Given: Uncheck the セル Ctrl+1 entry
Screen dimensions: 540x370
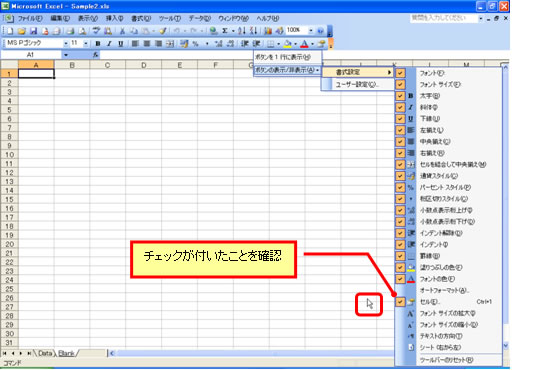Looking at the screenshot, I should pyautogui.click(x=448, y=302).
